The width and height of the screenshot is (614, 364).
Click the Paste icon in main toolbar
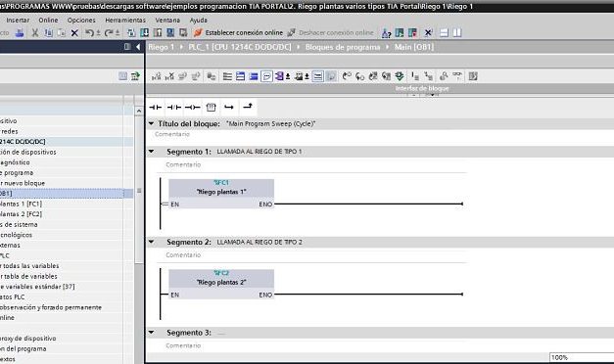click(62, 33)
